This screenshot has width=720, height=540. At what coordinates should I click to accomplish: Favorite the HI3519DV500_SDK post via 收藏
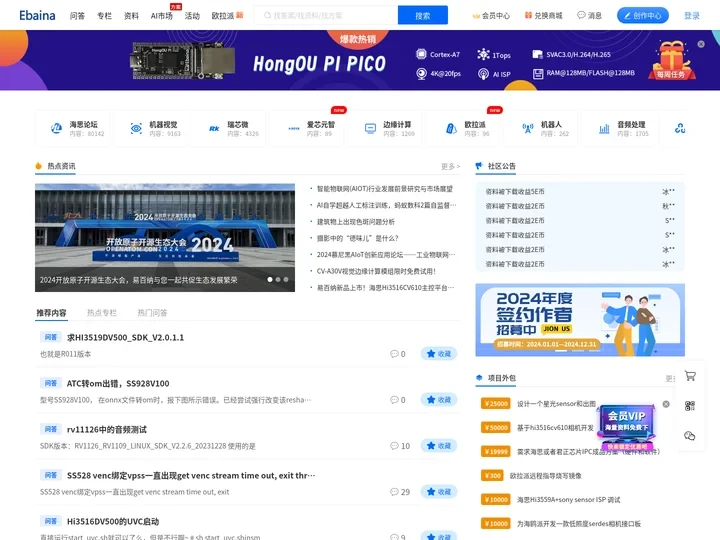(x=439, y=354)
